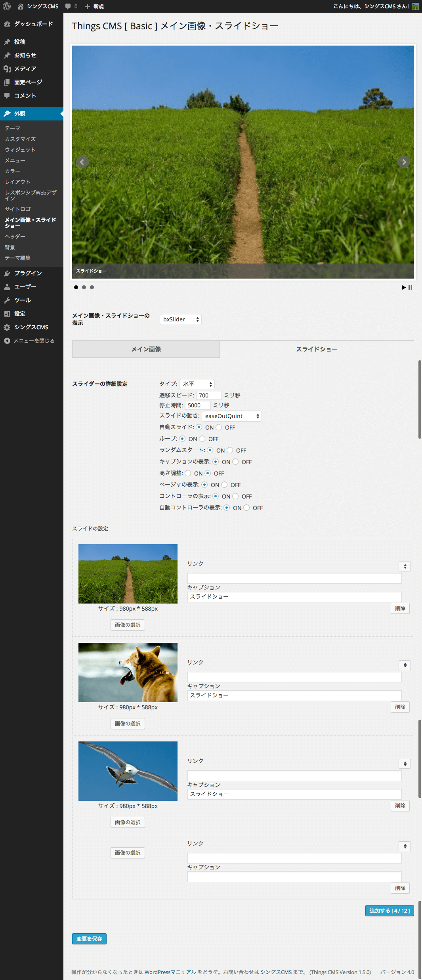Image resolution: width=422 pixels, height=980 pixels.
Task: Set 自動スライド to OFF
Action: pos(219,427)
